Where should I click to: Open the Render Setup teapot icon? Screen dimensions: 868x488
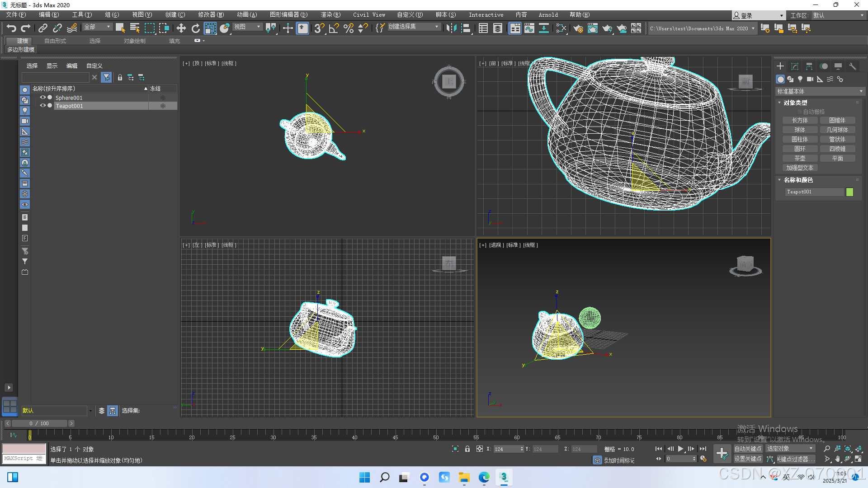[578, 28]
